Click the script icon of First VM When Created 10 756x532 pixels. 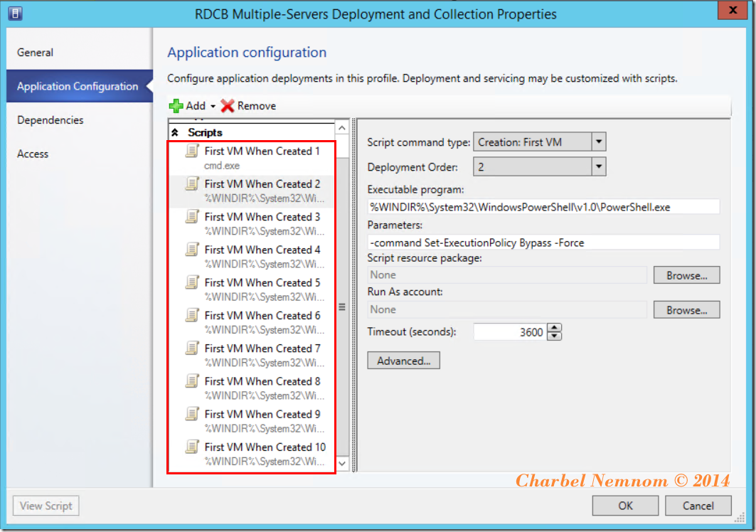point(192,447)
